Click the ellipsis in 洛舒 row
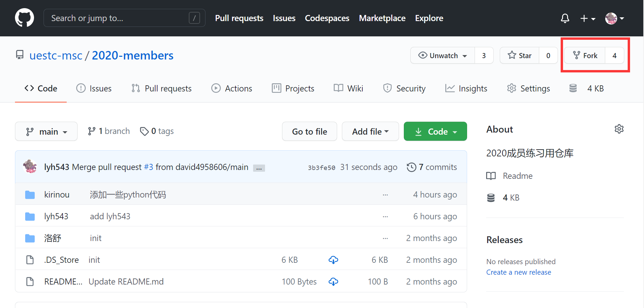 [x=385, y=238]
